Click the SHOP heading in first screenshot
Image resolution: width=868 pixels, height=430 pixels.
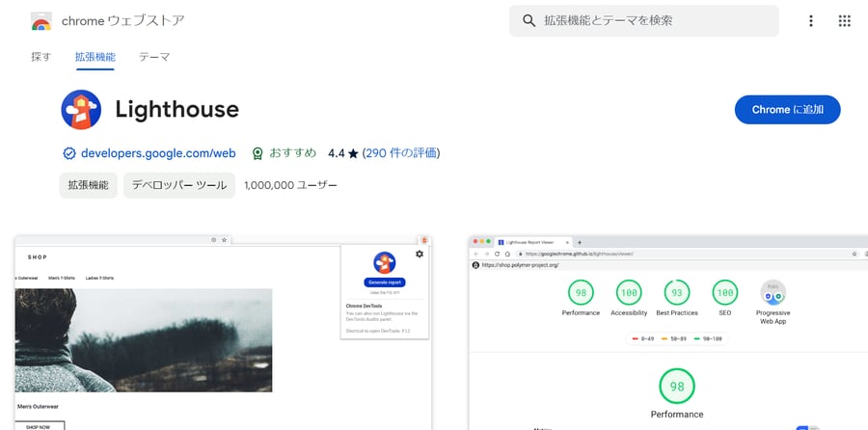point(38,257)
